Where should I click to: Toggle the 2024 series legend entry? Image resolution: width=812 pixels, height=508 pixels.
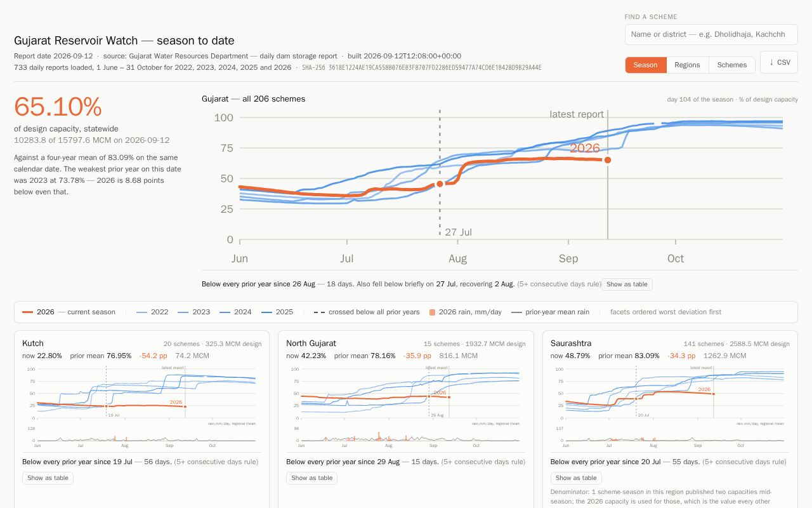pyautogui.click(x=235, y=312)
